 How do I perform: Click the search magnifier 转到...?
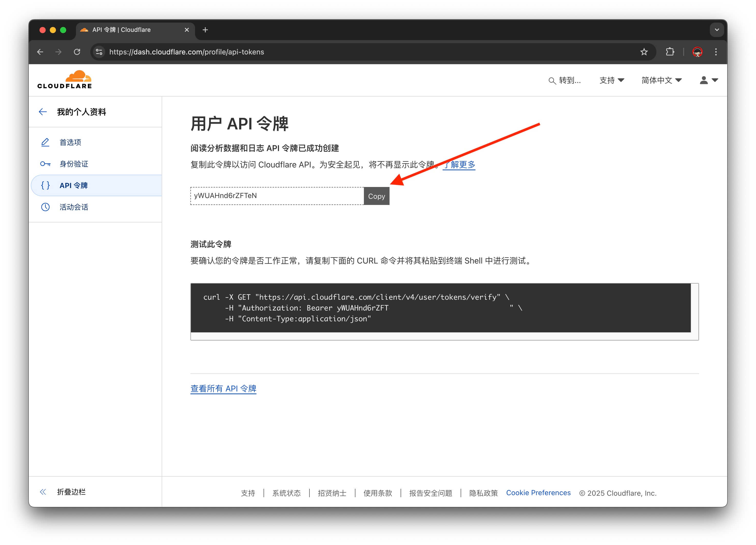coord(564,80)
